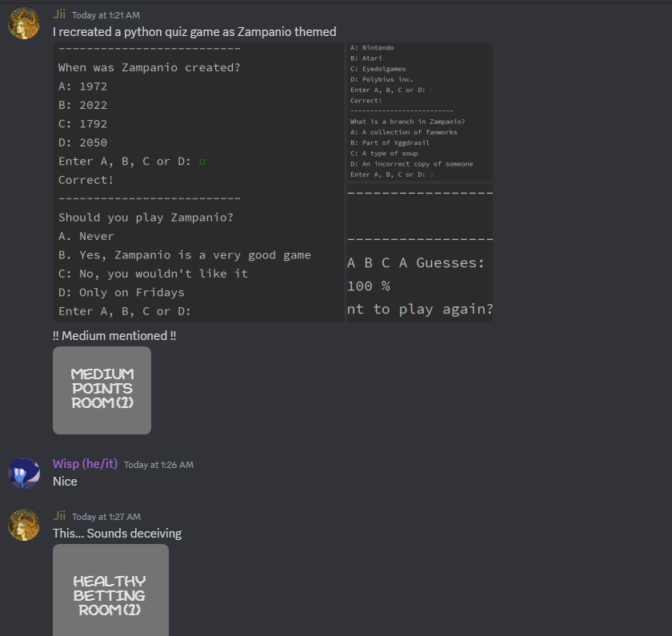This screenshot has height=636, width=672.
Task: Open the Medium Points Room sticker
Action: (x=102, y=390)
